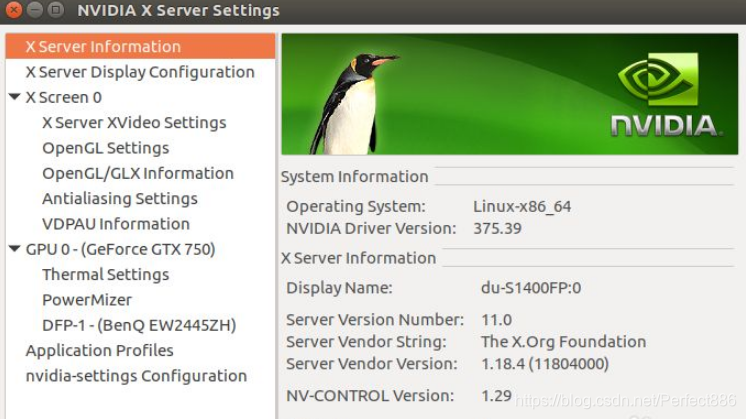
Task: Click the Server Vendor Version label
Action: [x=372, y=364]
